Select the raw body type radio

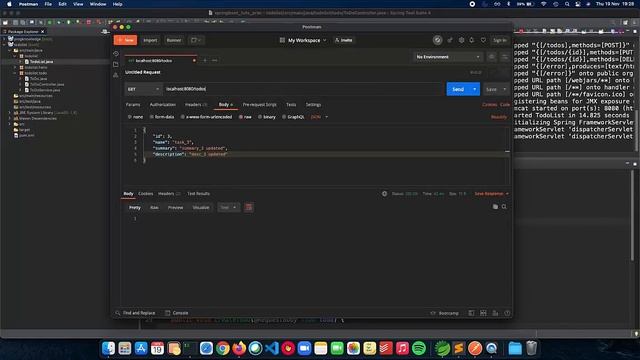click(241, 117)
